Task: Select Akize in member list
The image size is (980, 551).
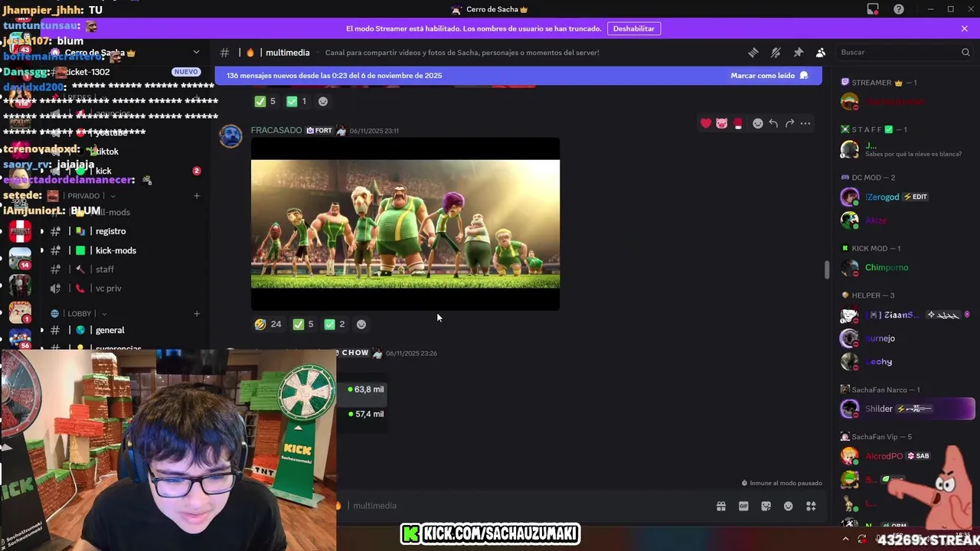Action: [x=905, y=220]
